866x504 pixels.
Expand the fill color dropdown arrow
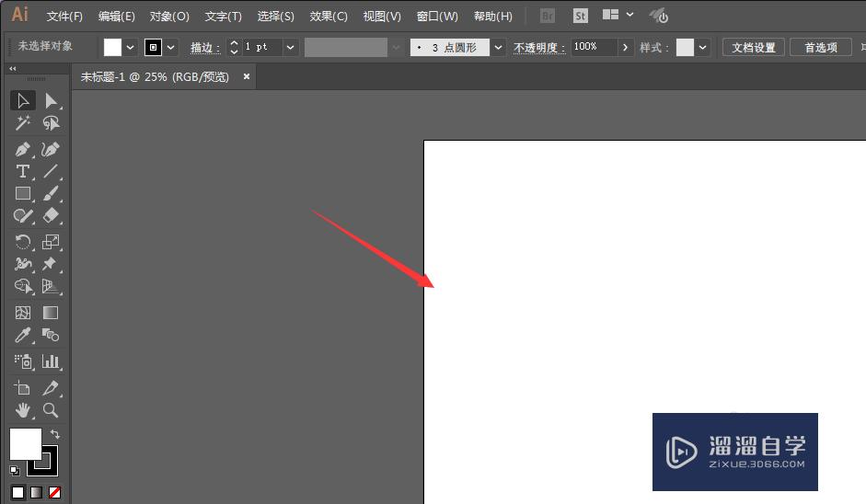[x=131, y=48]
